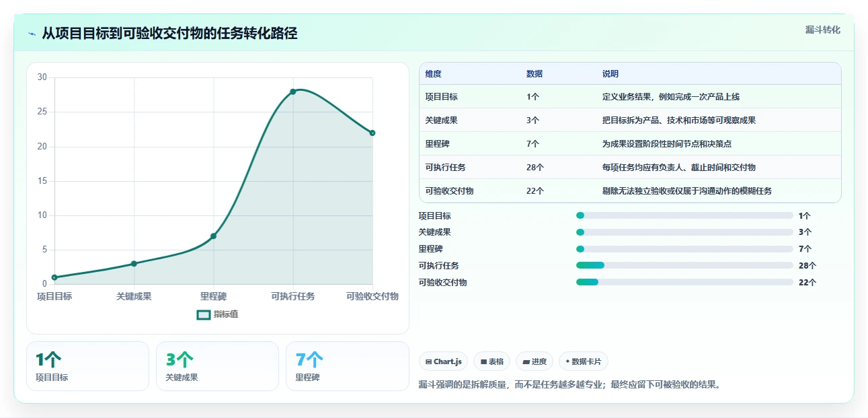868x418 pixels.
Task: Toggle the 指标值 legend item
Action: coord(217,314)
